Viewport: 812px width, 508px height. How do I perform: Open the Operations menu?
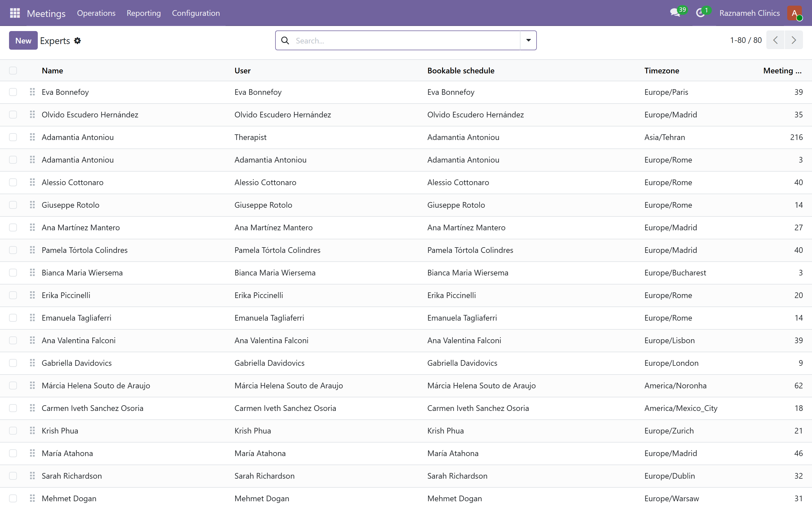[96, 13]
